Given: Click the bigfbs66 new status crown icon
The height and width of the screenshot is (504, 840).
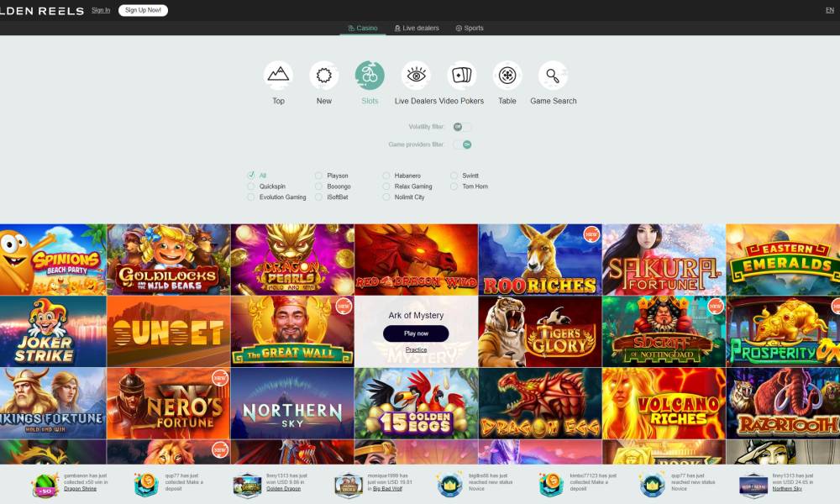Looking at the screenshot, I should pos(449,486).
